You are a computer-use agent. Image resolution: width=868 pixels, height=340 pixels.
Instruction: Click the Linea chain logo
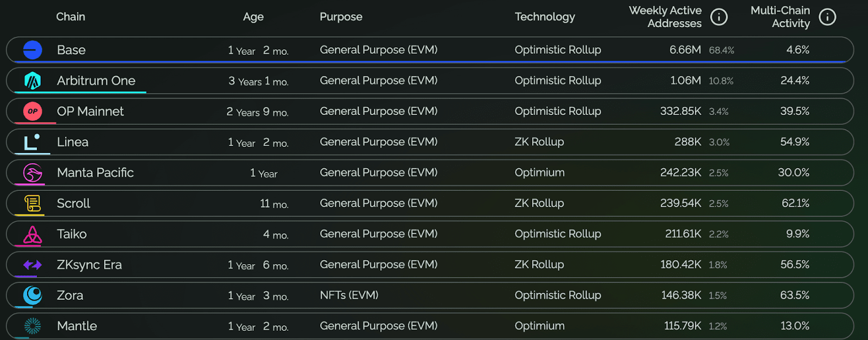pos(32,142)
